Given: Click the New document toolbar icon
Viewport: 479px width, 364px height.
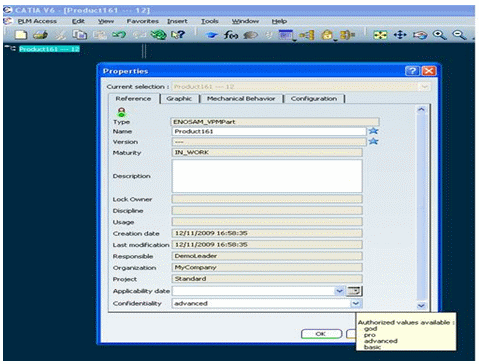Looking at the screenshot, I should click(x=21, y=35).
